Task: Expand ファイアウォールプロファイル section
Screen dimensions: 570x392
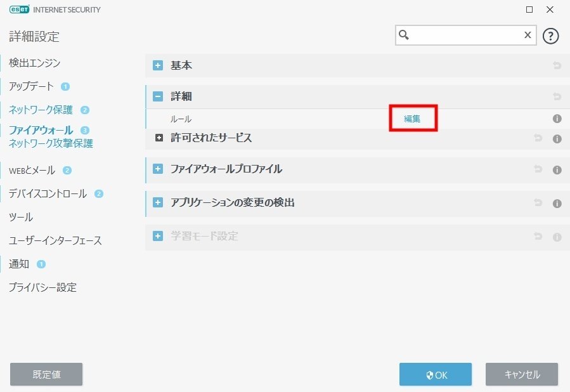Action: coord(158,169)
